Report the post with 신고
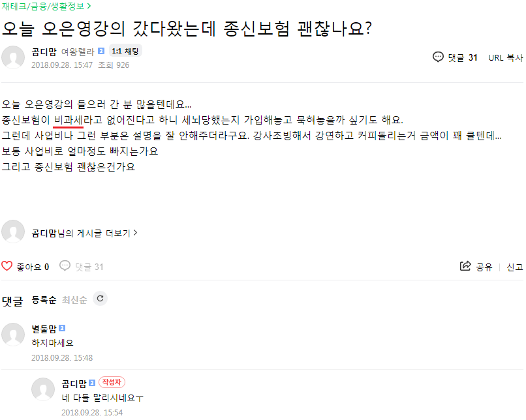 [515, 267]
